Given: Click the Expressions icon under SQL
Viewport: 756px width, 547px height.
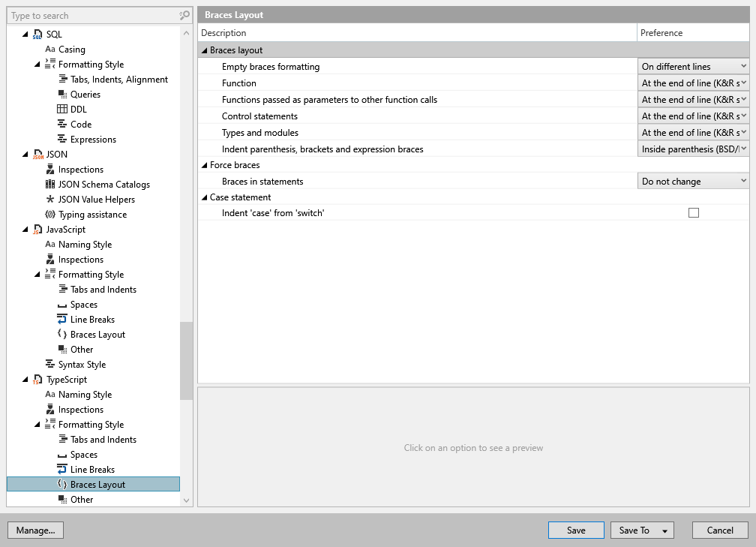Looking at the screenshot, I should [x=63, y=139].
